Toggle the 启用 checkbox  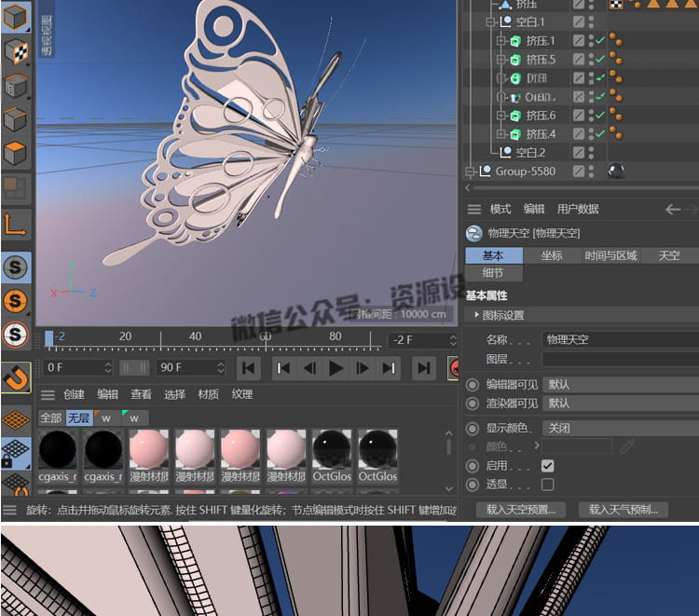coord(547,466)
